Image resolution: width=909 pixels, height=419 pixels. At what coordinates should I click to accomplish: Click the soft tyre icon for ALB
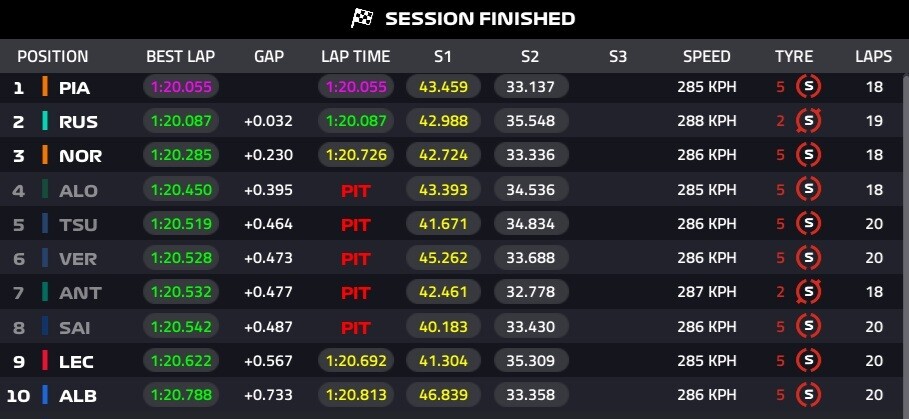pos(808,394)
